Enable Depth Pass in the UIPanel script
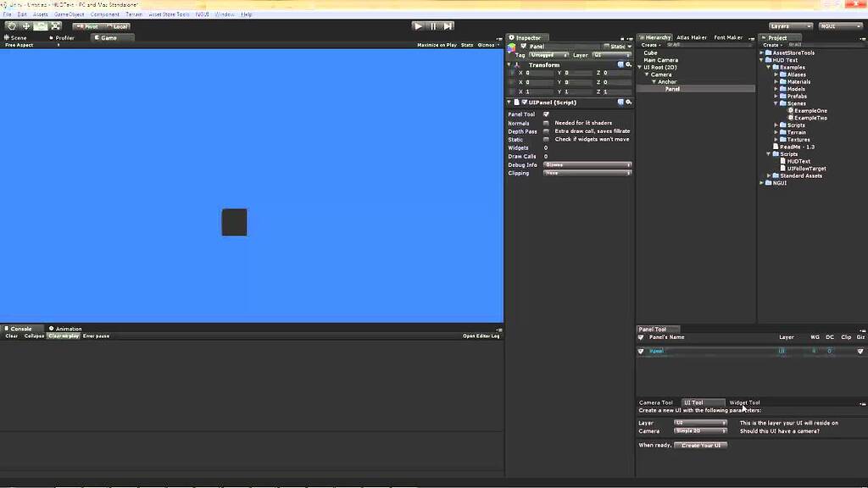Screen dimensions: 868x488 (x=546, y=131)
